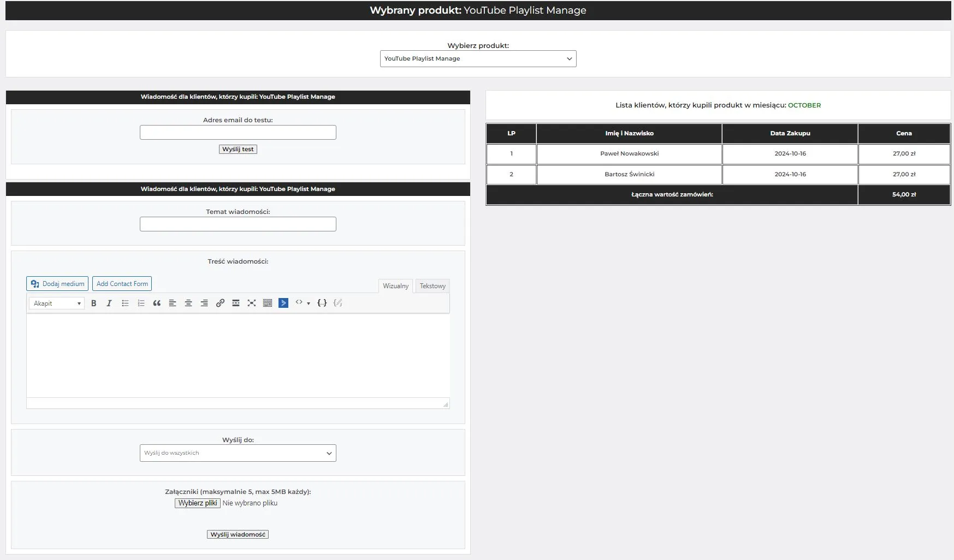Click the Dodaj medium button
954x560 pixels.
pos(58,284)
